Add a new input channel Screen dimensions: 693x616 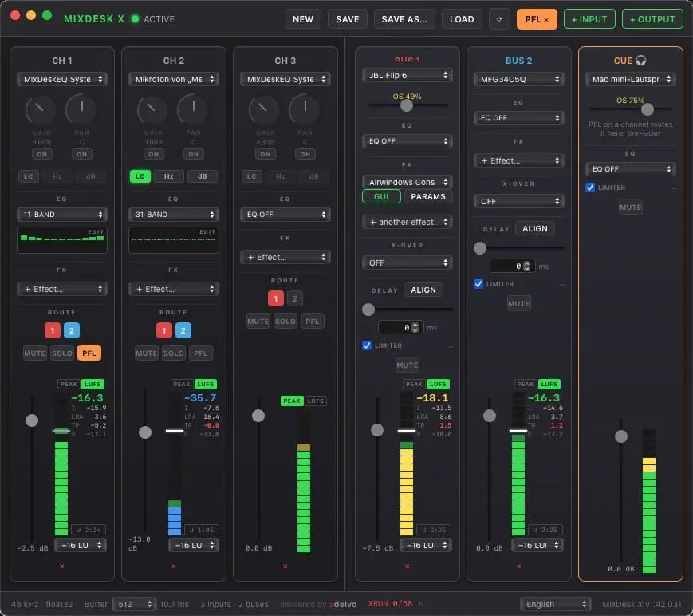(x=589, y=19)
